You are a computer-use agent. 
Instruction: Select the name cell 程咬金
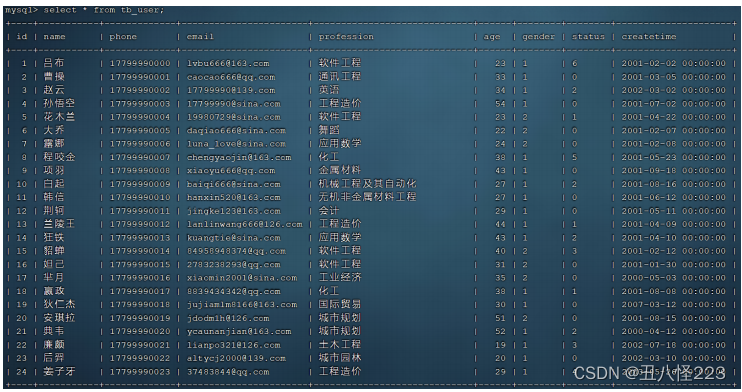pyautogui.click(x=59, y=157)
